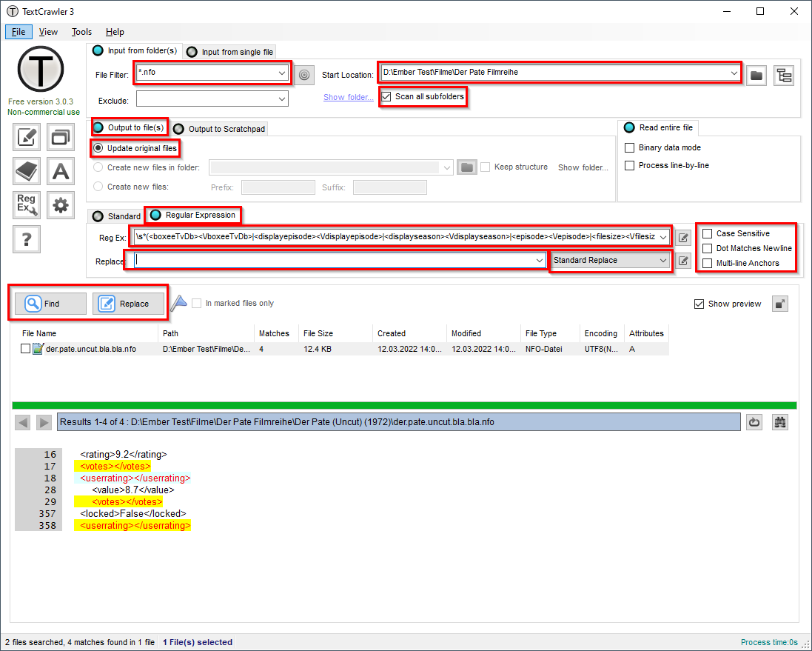Open settings gear icon in sidebar
812x651 pixels.
(61, 205)
